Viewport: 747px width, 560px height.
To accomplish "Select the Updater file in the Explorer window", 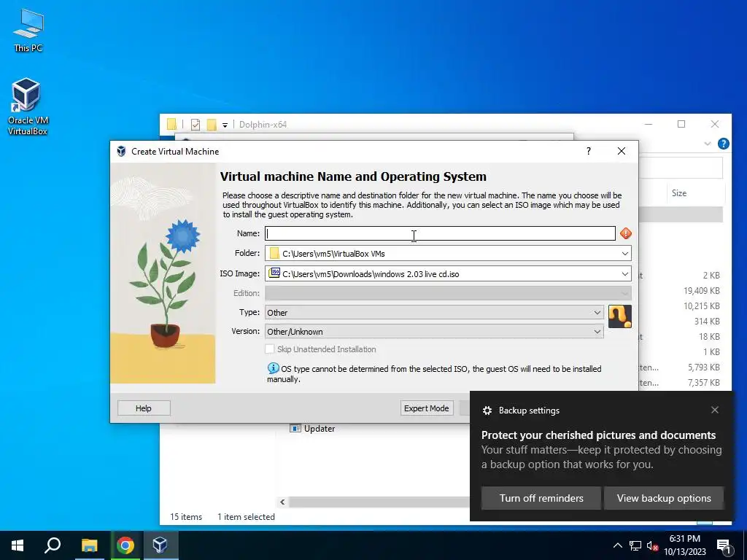I will click(312, 429).
